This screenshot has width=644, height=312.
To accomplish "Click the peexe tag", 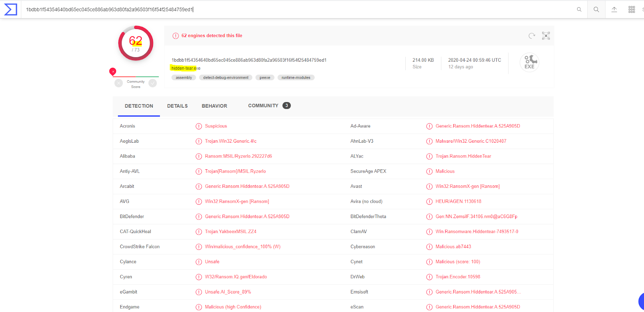I will pyautogui.click(x=265, y=77).
